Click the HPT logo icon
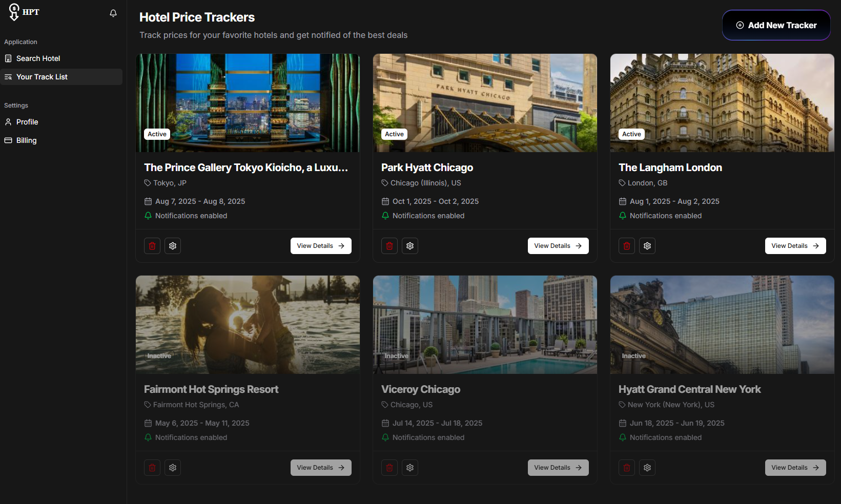Image resolution: width=841 pixels, height=504 pixels. [14, 12]
